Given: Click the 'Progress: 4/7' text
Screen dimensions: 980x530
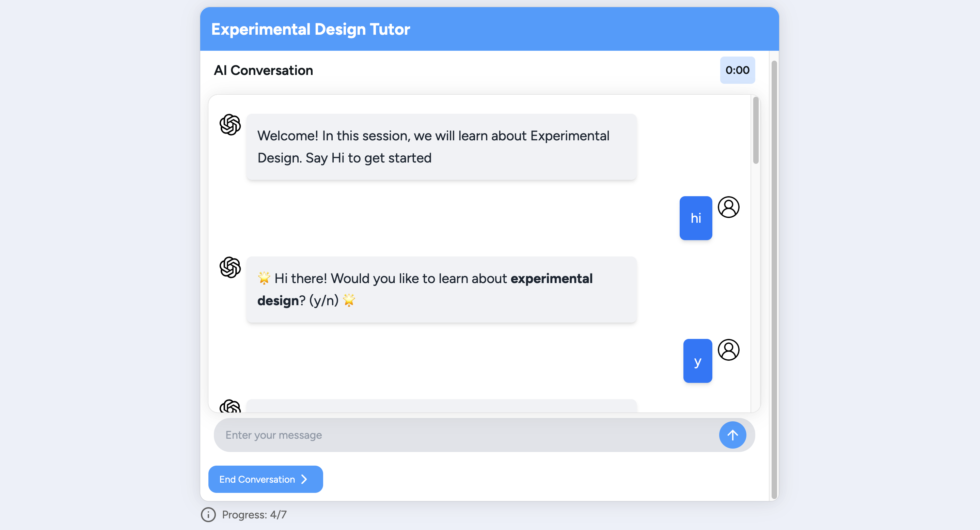Looking at the screenshot, I should coord(254,515).
